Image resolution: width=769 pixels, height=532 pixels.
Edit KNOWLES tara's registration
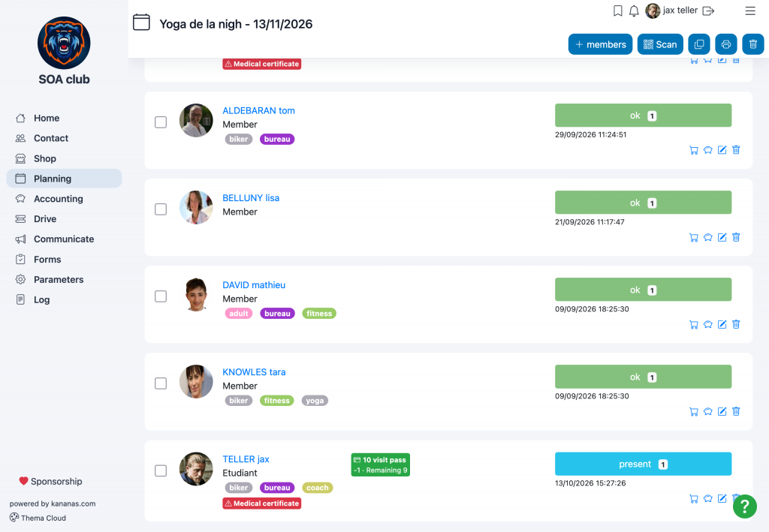[722, 411]
